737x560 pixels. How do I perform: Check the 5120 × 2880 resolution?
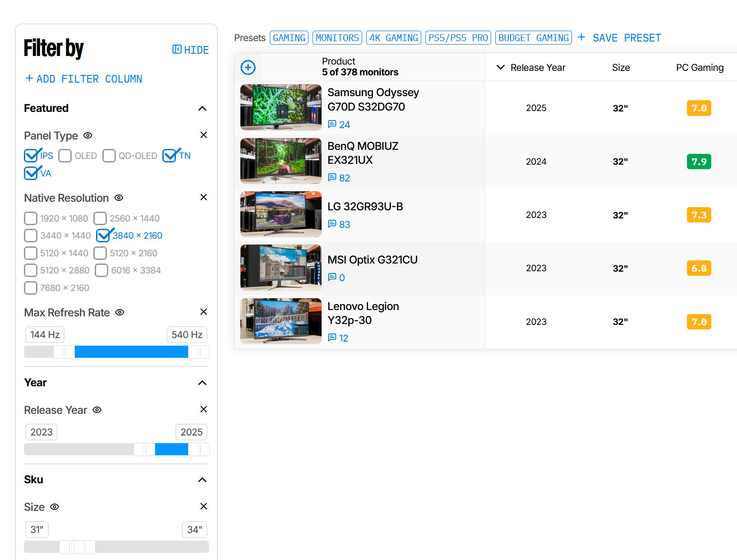[x=31, y=270]
